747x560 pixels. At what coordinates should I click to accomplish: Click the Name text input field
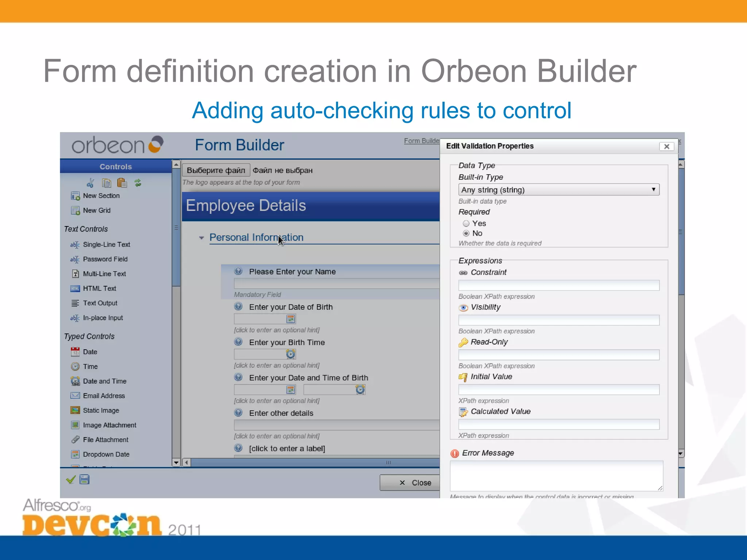click(x=337, y=284)
